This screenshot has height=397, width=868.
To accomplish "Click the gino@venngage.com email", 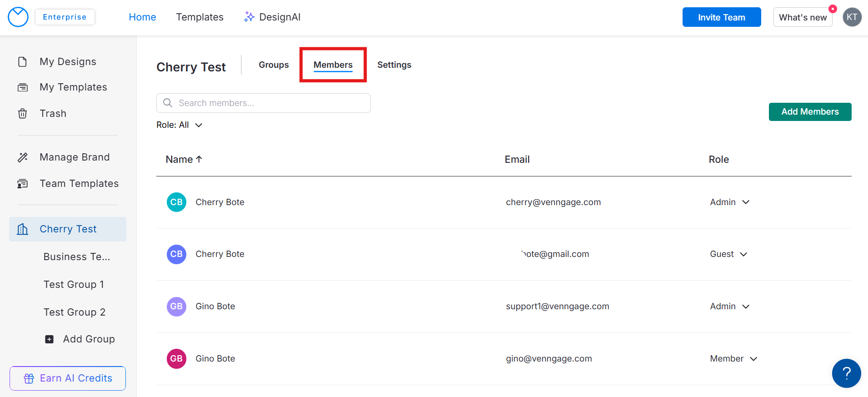I will (549, 359).
